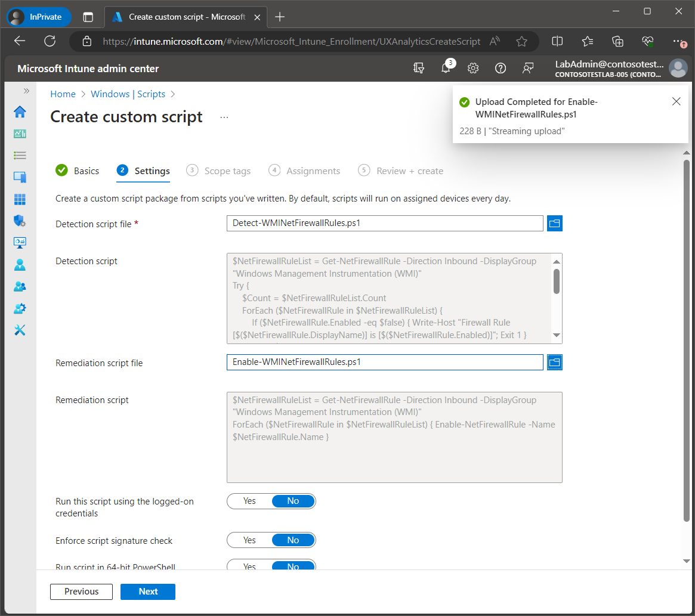Viewport: 695px width, 616px height.
Task: Open the Dashboard icon in sidebar
Action: [x=20, y=134]
